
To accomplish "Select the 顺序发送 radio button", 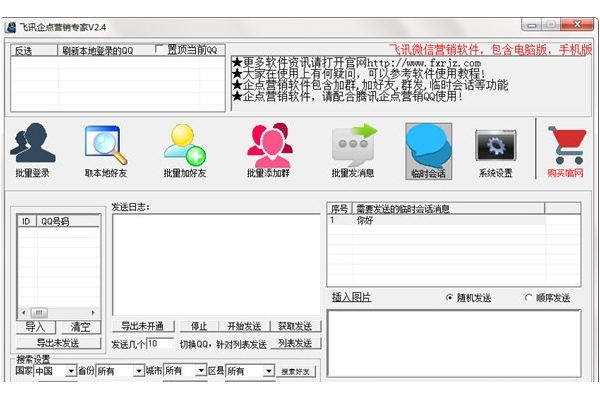I will pos(528,297).
